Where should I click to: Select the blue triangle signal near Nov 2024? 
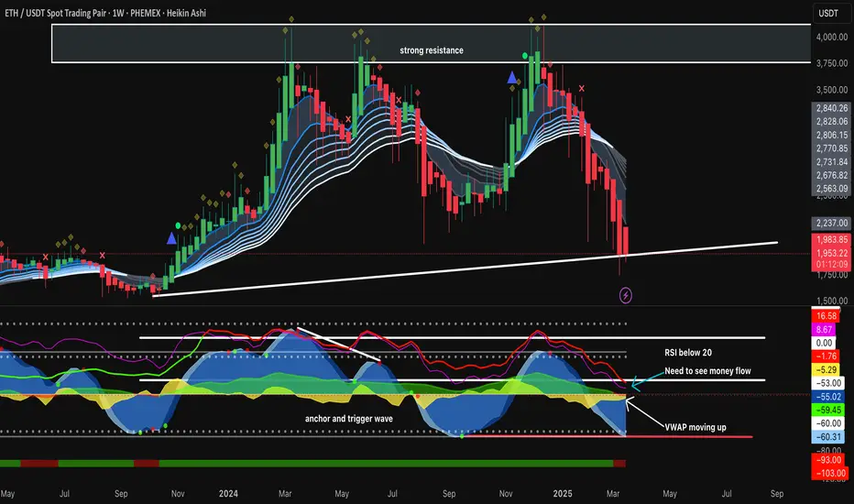click(x=512, y=77)
